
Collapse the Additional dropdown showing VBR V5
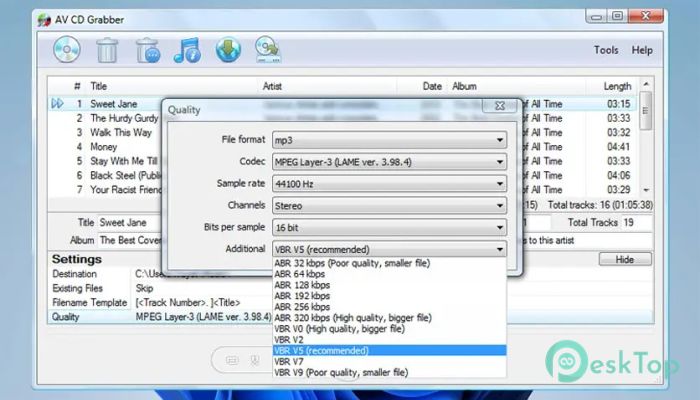pyautogui.click(x=389, y=249)
